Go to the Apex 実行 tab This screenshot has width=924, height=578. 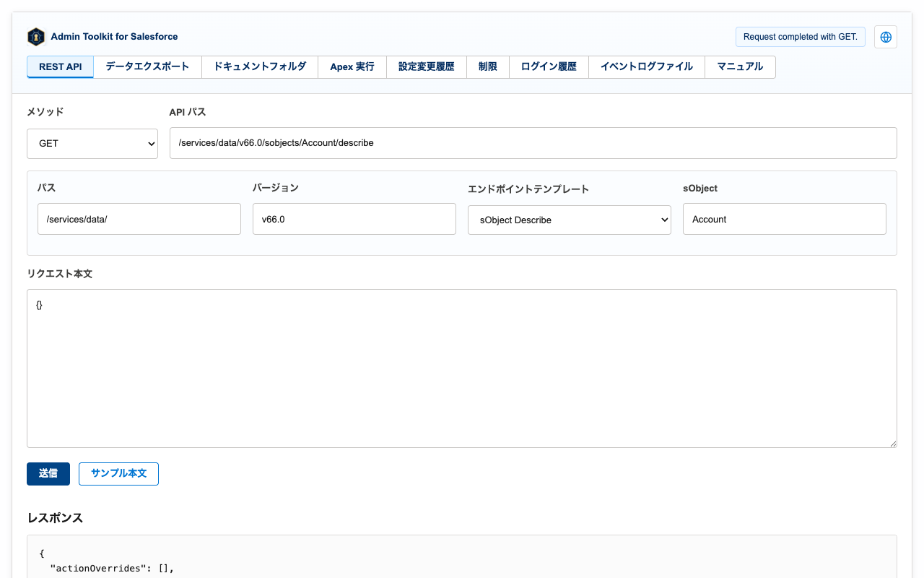coord(352,66)
